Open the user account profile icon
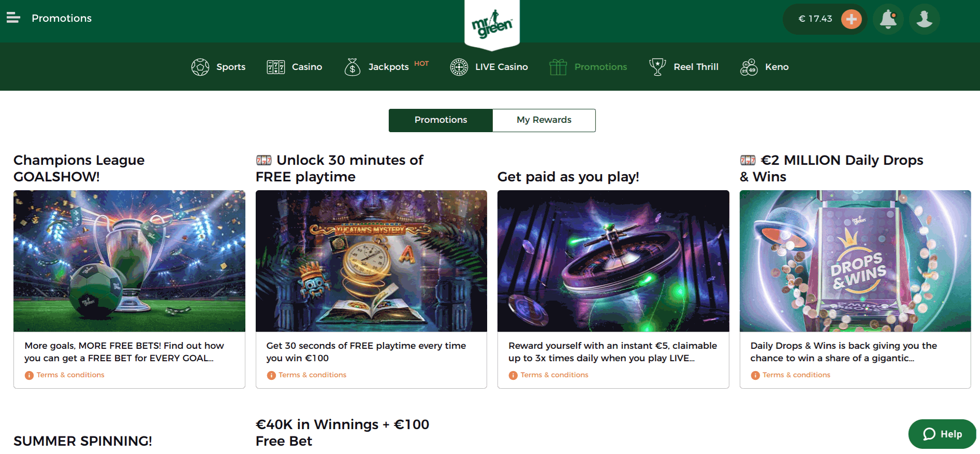980x454 pixels. (x=924, y=19)
